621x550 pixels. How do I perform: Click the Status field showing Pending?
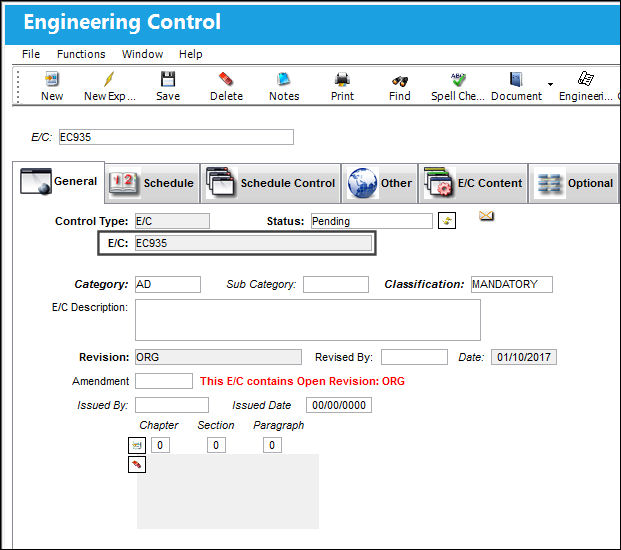pos(371,221)
